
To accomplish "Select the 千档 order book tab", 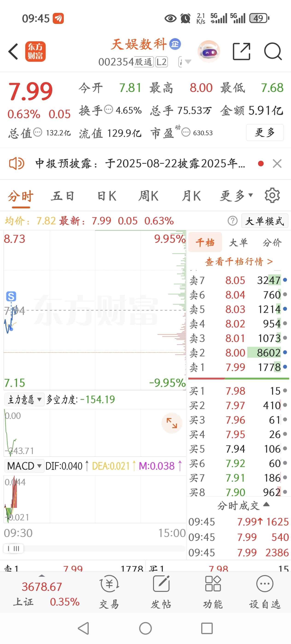I will coord(205,242).
